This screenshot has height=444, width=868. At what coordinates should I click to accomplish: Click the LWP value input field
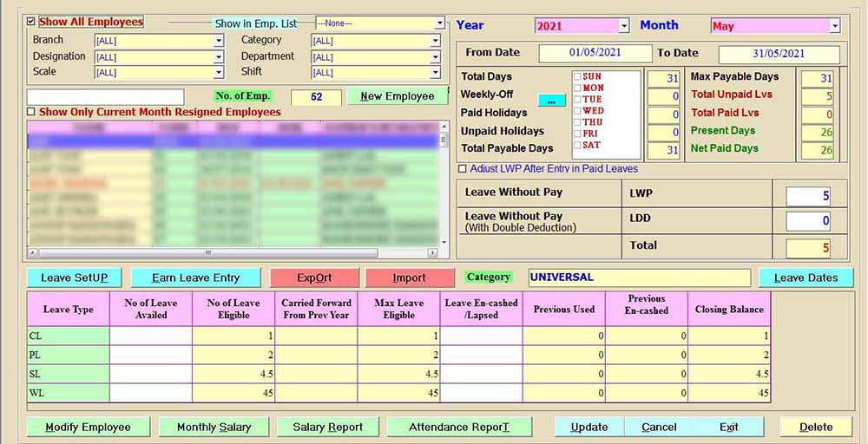point(808,196)
